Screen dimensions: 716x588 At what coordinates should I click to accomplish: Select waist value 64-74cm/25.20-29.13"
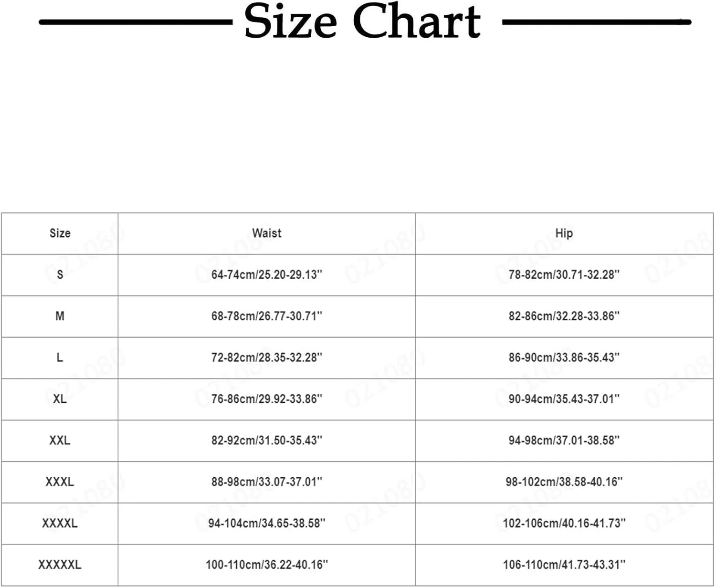point(267,274)
